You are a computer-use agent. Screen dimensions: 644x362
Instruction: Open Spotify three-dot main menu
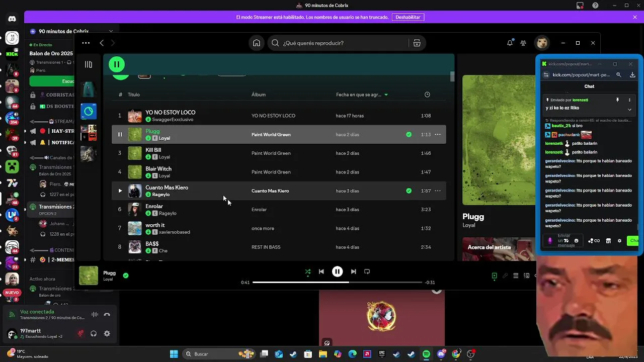pyautogui.click(x=86, y=43)
